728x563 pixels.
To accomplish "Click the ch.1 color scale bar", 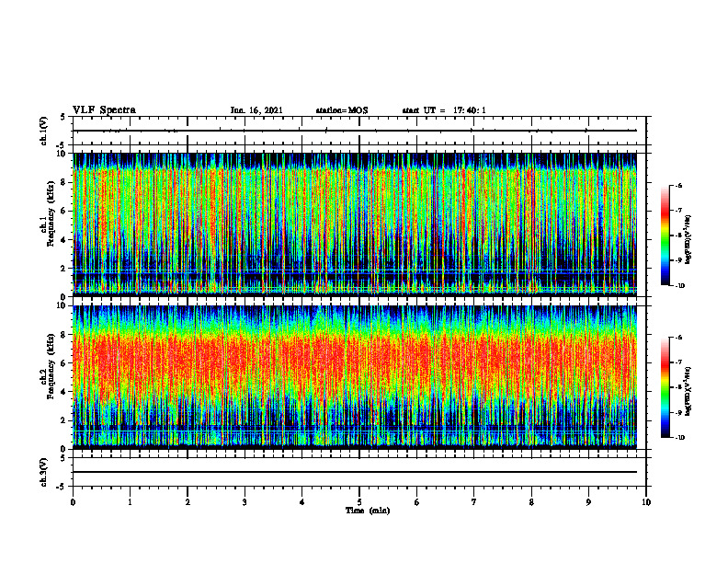I will 665,236.
